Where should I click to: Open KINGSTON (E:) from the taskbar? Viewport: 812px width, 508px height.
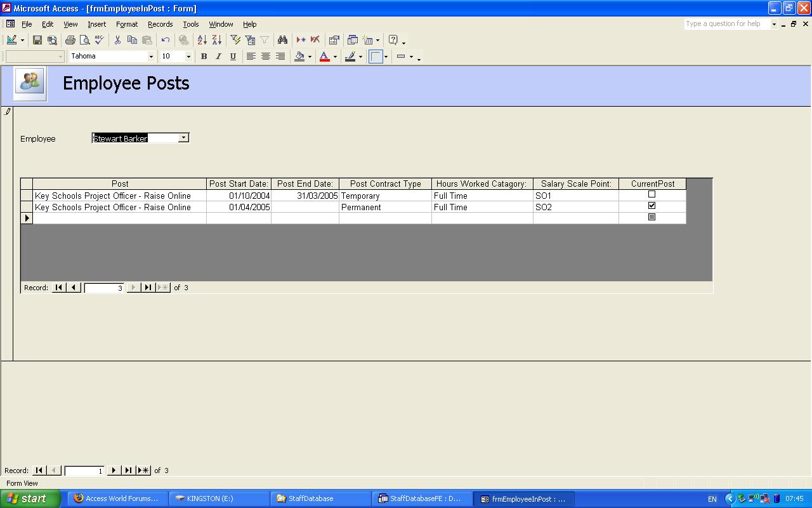pos(219,498)
